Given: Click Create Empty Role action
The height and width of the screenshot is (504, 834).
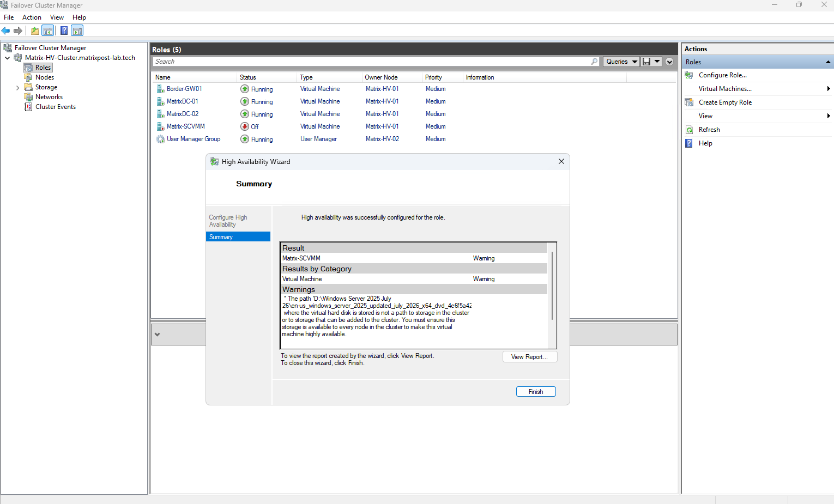Looking at the screenshot, I should click(x=725, y=102).
